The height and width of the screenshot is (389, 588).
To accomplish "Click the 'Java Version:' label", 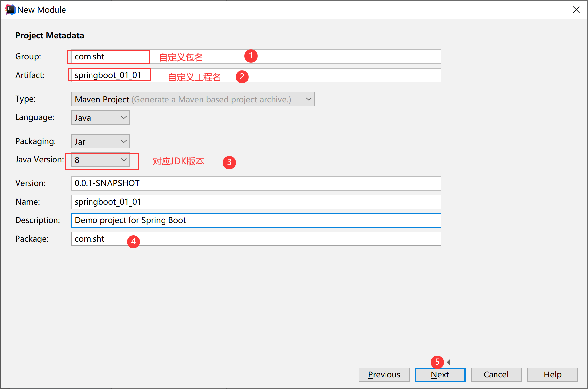I will 40,160.
